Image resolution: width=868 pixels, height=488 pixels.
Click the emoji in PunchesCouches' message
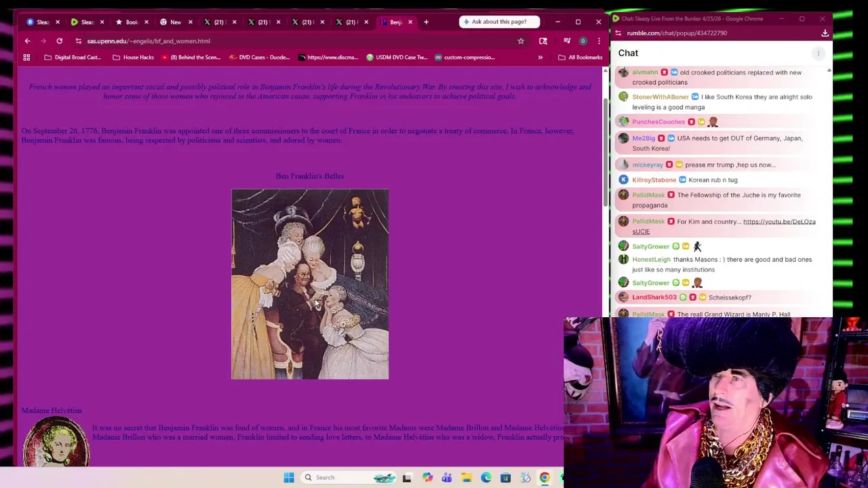713,122
